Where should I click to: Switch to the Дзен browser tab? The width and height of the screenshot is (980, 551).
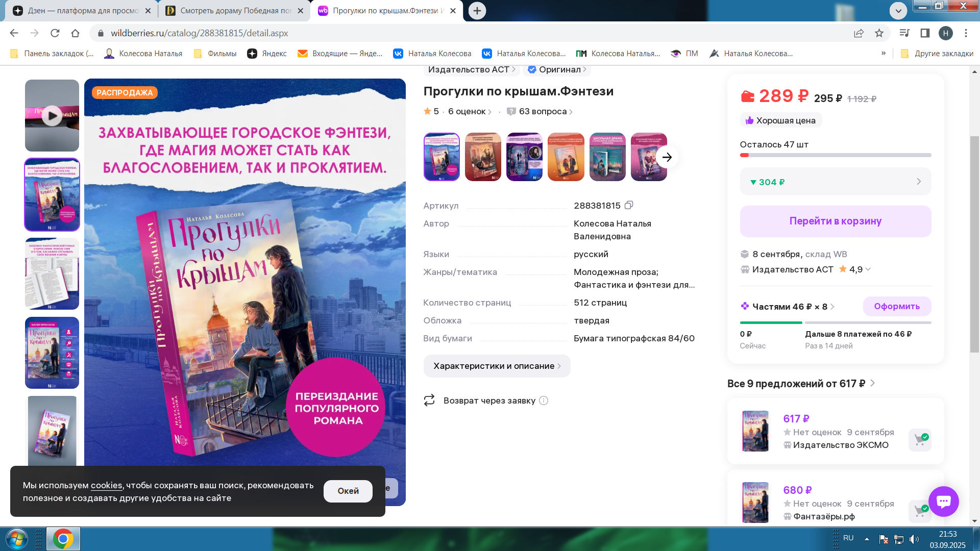(x=82, y=11)
